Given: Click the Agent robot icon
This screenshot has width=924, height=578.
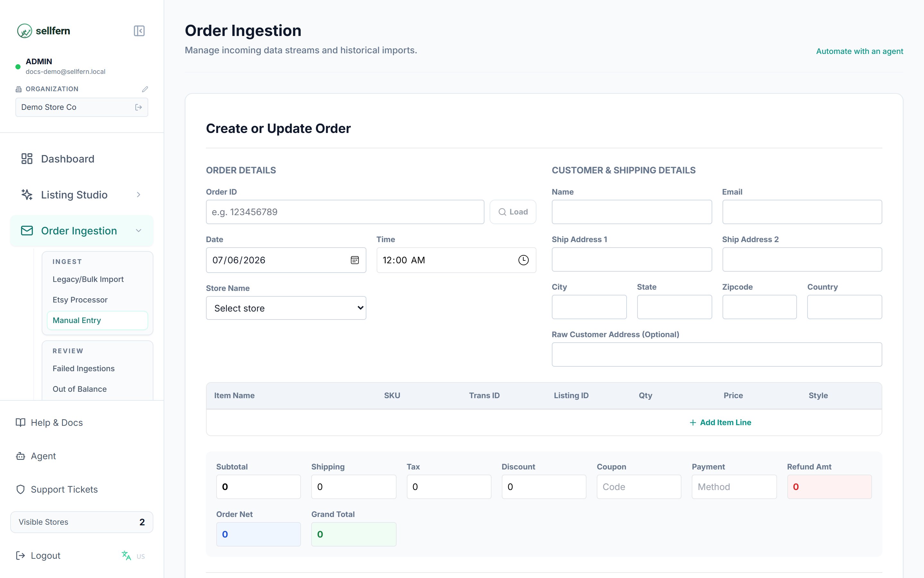Looking at the screenshot, I should coord(21,456).
